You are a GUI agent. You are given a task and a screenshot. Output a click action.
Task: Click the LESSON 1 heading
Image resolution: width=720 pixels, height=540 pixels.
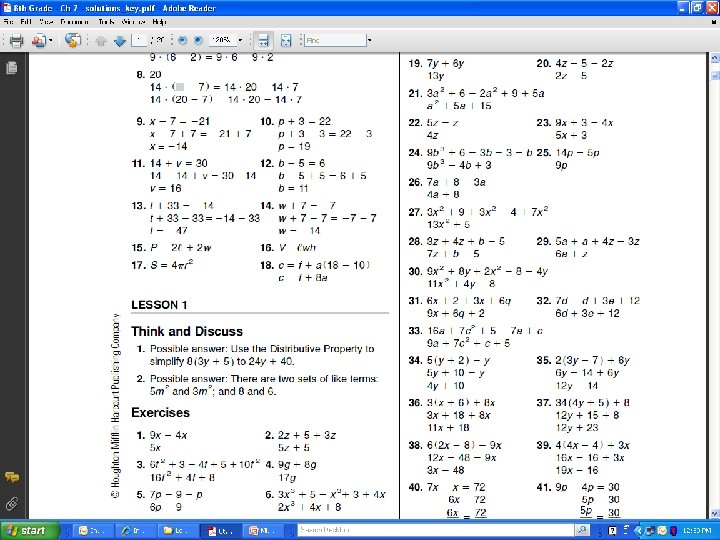point(159,305)
